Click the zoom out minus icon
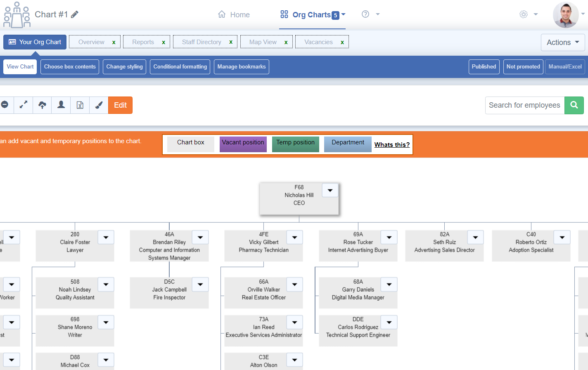The height and width of the screenshot is (370, 588). click(5, 105)
